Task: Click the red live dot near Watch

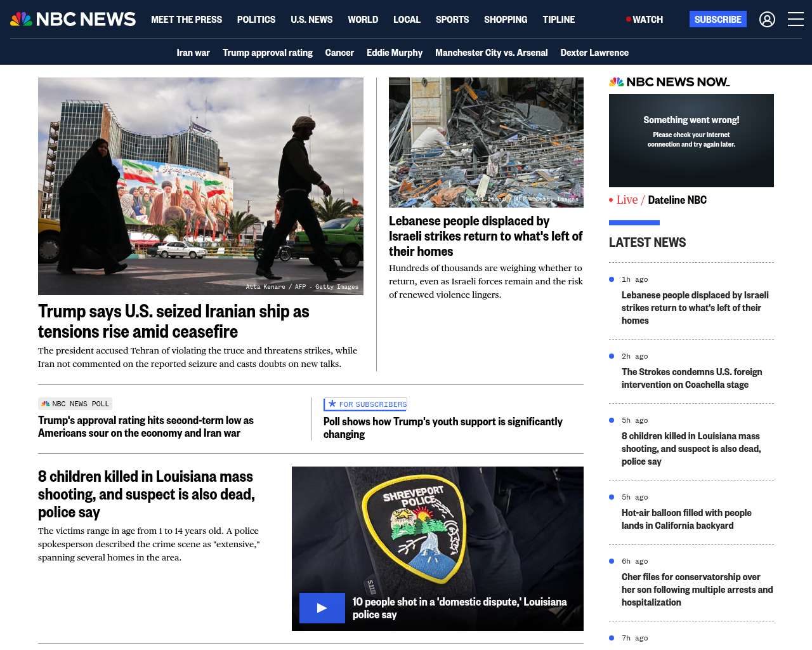Action: point(628,20)
